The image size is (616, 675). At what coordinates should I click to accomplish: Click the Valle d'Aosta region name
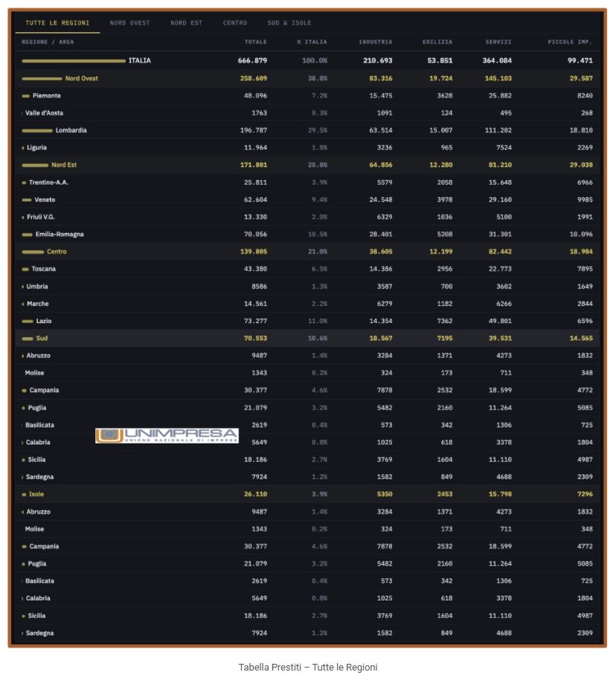click(x=44, y=113)
